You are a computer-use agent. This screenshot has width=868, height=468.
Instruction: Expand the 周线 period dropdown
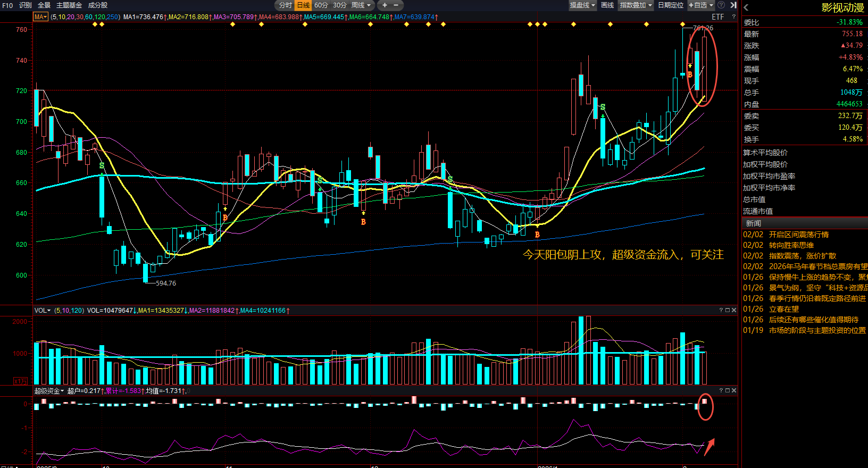tap(361, 5)
